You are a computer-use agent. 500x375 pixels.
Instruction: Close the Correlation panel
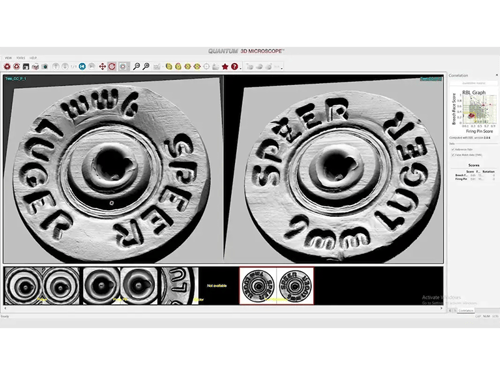point(497,75)
